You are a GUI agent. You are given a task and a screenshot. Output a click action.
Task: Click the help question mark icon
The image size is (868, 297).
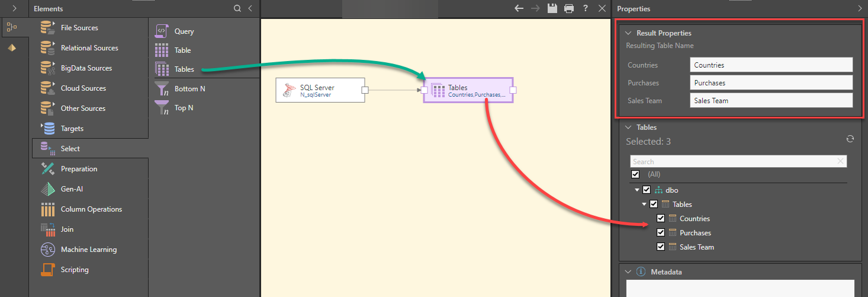pos(586,8)
